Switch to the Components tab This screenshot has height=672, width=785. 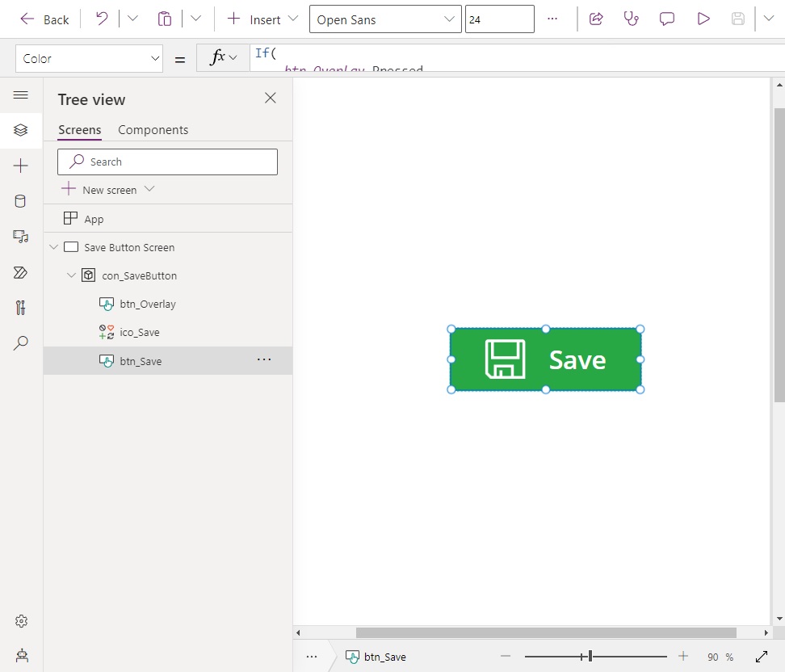tap(153, 129)
